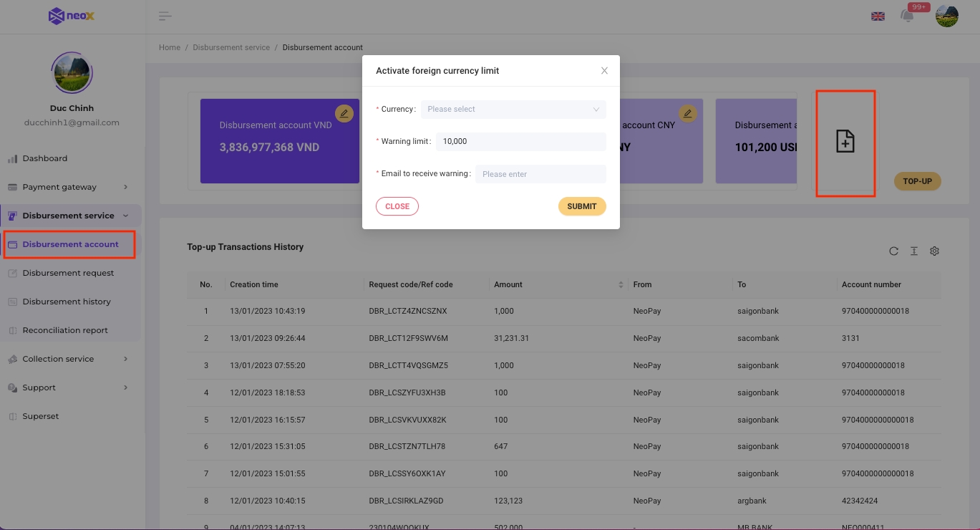Open the notifications bell icon
Screen dimensions: 980x530
[907, 16]
